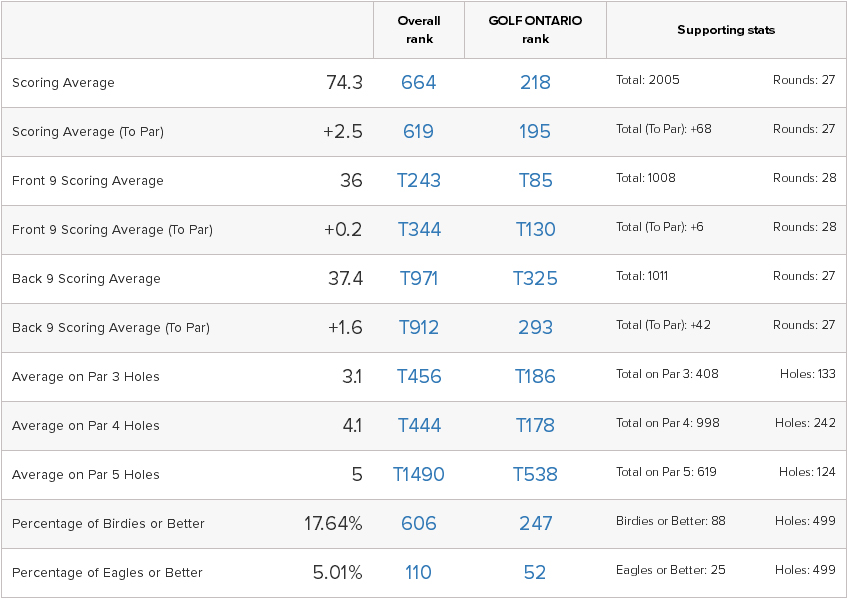Click T456 rank for Par 3 Holes
848x599 pixels.
coord(419,377)
